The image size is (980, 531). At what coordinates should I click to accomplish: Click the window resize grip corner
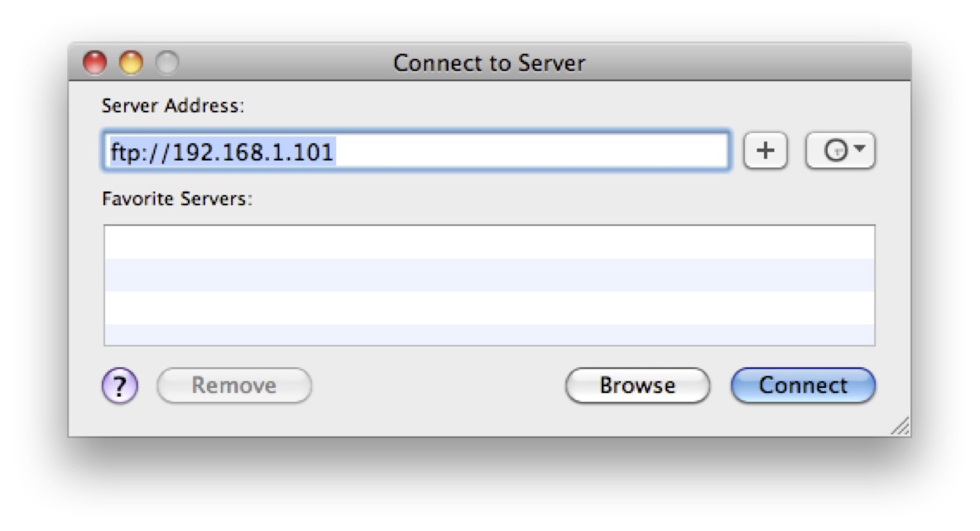pos(900,427)
